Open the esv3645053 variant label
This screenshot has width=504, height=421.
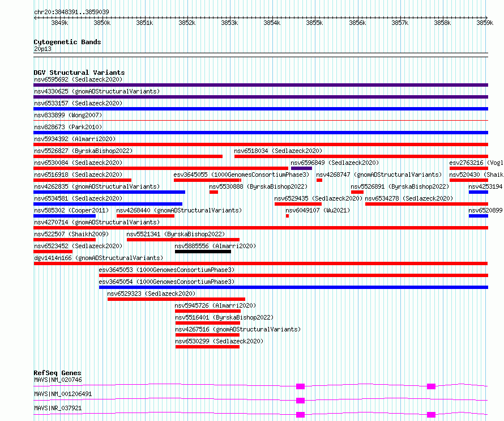[166, 270]
